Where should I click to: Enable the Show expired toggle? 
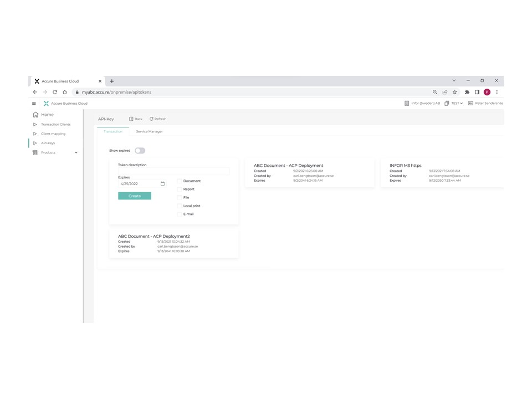tap(140, 150)
